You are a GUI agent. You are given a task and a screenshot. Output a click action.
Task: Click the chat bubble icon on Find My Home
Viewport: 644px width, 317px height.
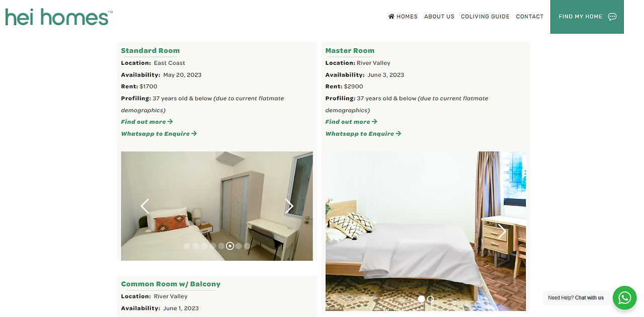(x=612, y=17)
